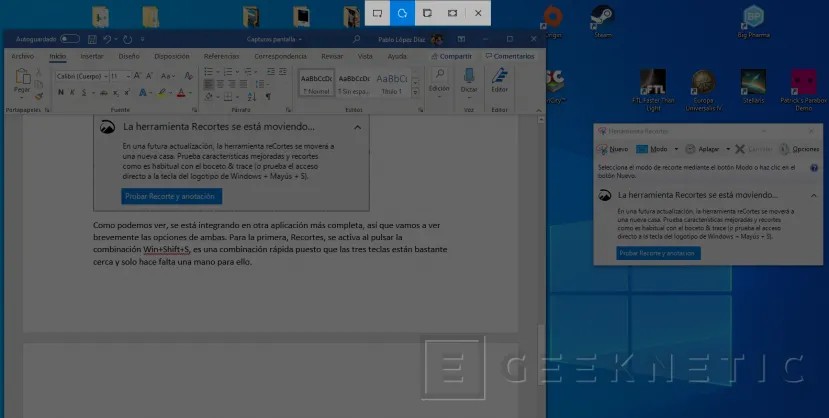Screen dimensions: 829x418
Task: Click the Pegar clipboard icon
Action: 22,77
